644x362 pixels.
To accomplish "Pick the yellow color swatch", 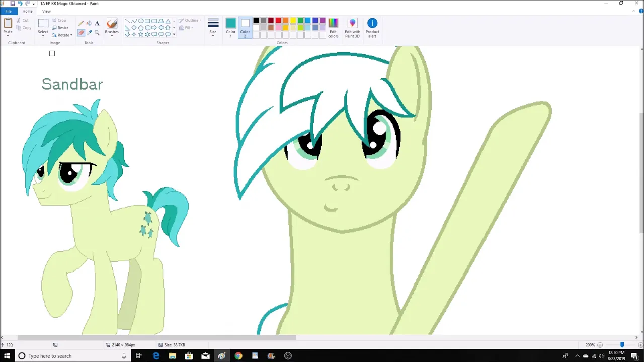I will pyautogui.click(x=293, y=21).
